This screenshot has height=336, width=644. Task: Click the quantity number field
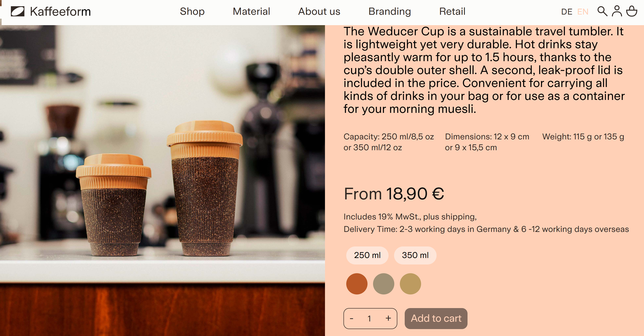[x=369, y=318]
